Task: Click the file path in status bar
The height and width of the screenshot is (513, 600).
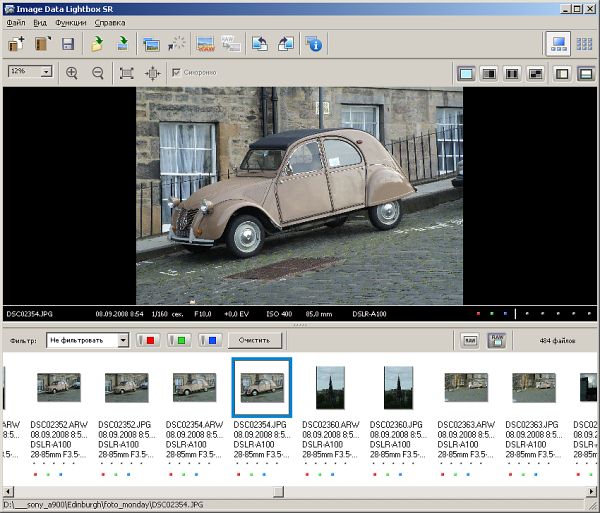Action: 103,505
